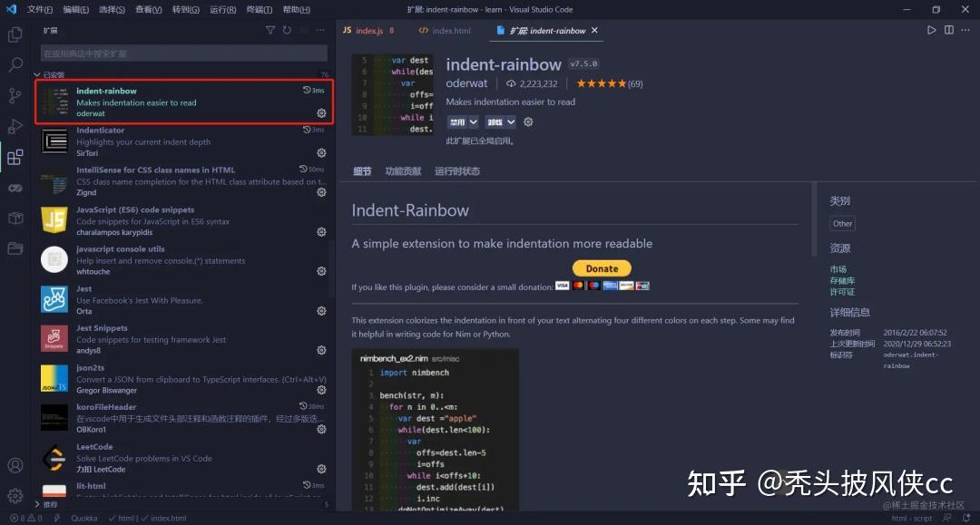Open the Manage gear in activity bar
Screen dimensions: 980x525
click(x=15, y=496)
